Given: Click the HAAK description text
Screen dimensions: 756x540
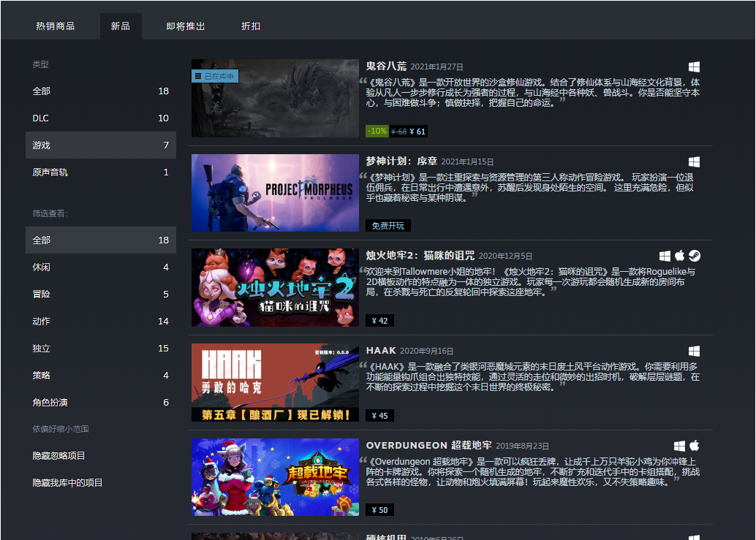Looking at the screenshot, I should 532,377.
